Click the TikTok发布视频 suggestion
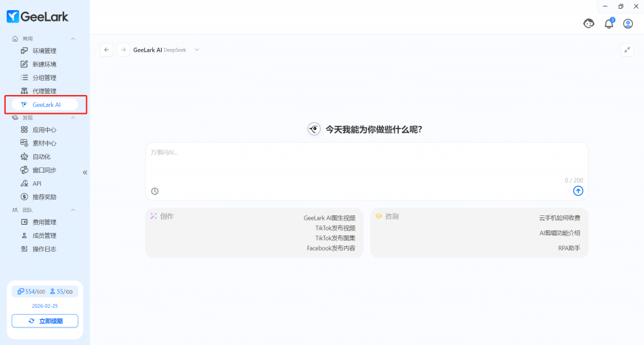Viewport: 644px width, 345px height. point(335,228)
